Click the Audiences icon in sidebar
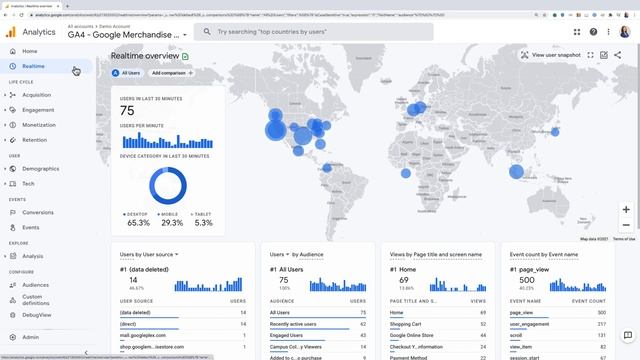 pyautogui.click(x=13, y=285)
